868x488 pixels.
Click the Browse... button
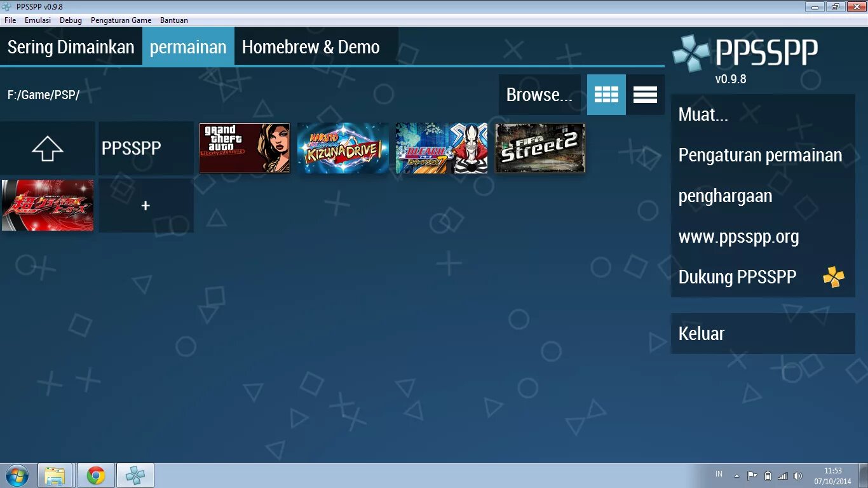(539, 95)
